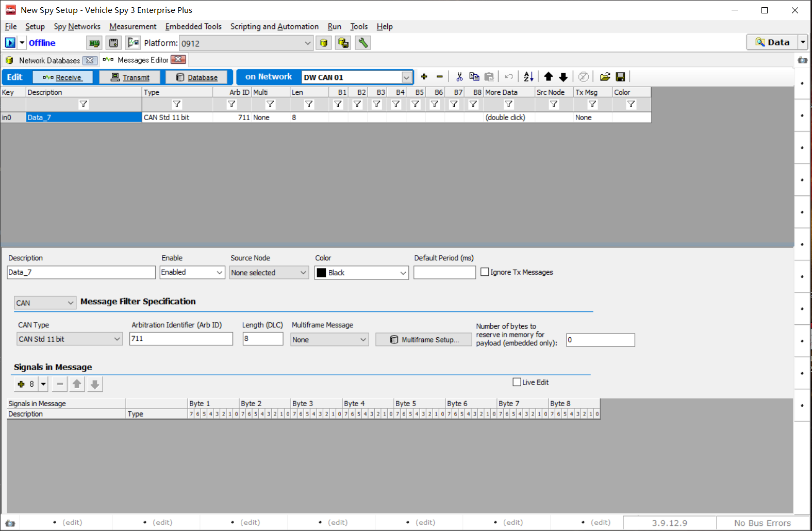Viewport: 812px width, 531px height.
Task: Click the Default Period (ms) input field
Action: [x=444, y=272]
